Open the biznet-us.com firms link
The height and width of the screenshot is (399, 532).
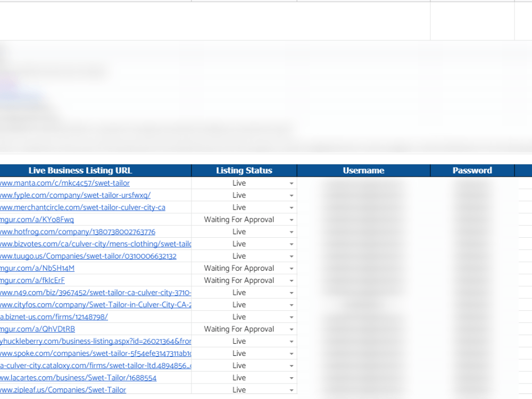click(54, 317)
